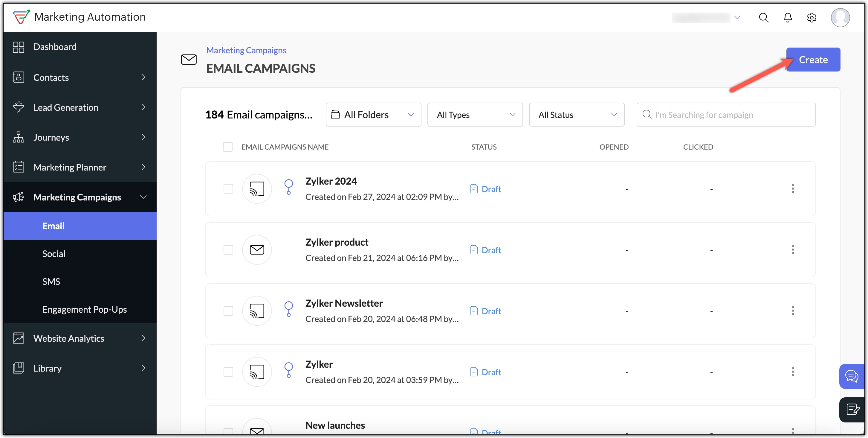Open the Zylker 2024 campaign title

(x=331, y=181)
